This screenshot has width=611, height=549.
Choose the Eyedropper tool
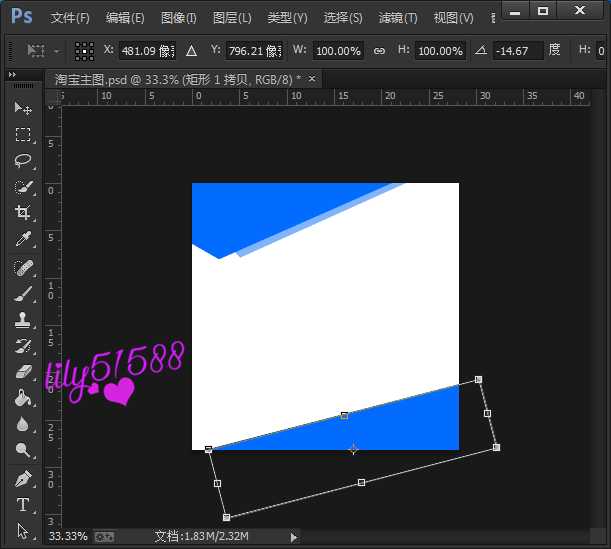tap(22, 239)
